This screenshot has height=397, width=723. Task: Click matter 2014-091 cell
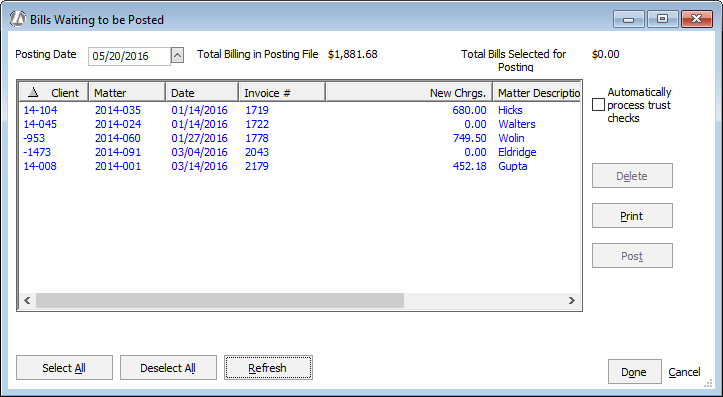tap(118, 152)
